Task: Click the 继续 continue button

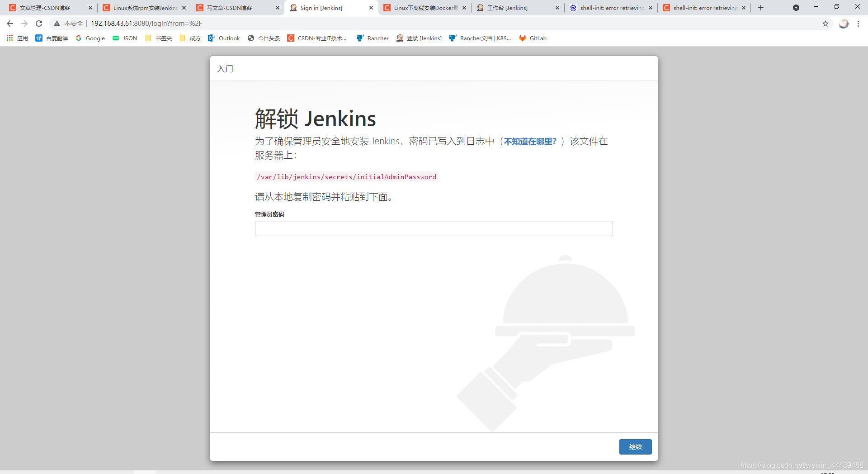Action: click(x=635, y=447)
